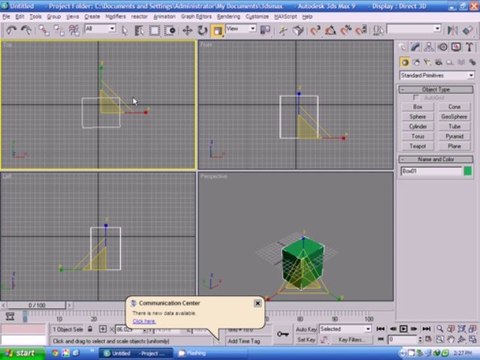This screenshot has height=360, width=480.
Task: Click the Redo arrow in the main toolbar
Action: coord(26,30)
